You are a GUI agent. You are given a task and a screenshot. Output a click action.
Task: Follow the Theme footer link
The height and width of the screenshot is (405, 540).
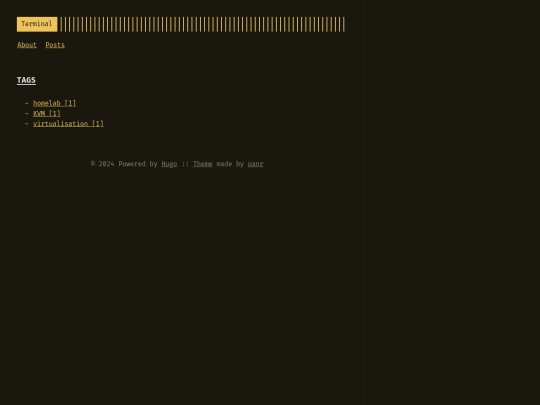tap(202, 164)
